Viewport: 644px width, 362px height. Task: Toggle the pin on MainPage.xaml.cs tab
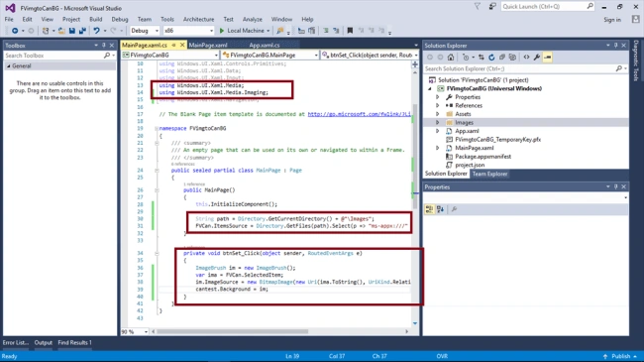(173, 45)
